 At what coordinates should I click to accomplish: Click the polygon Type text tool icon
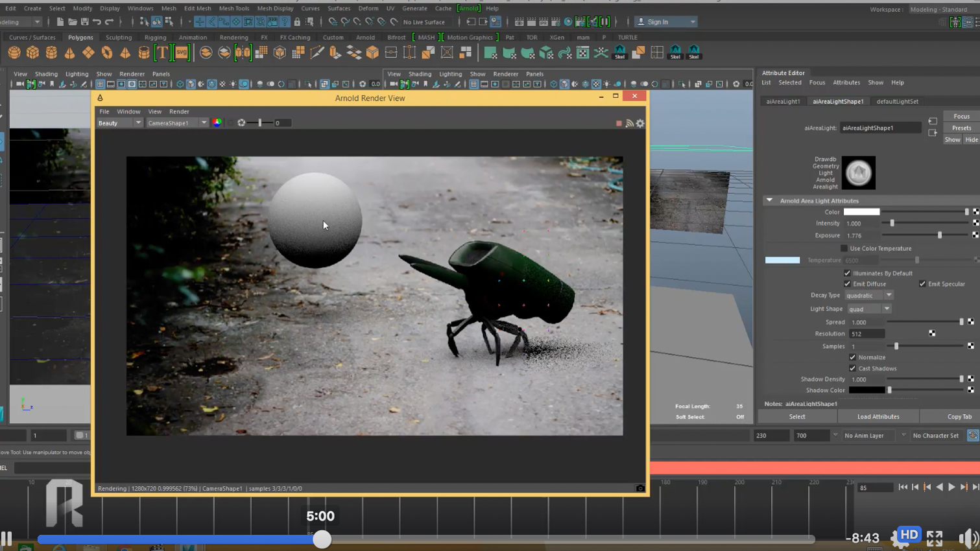162,53
